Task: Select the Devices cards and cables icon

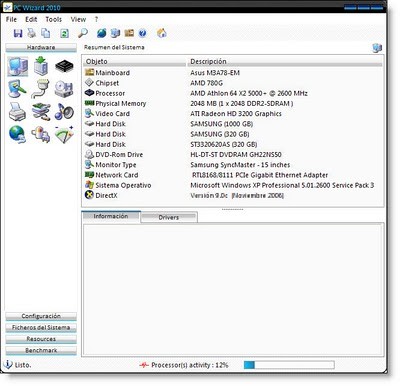Action: tap(41, 112)
